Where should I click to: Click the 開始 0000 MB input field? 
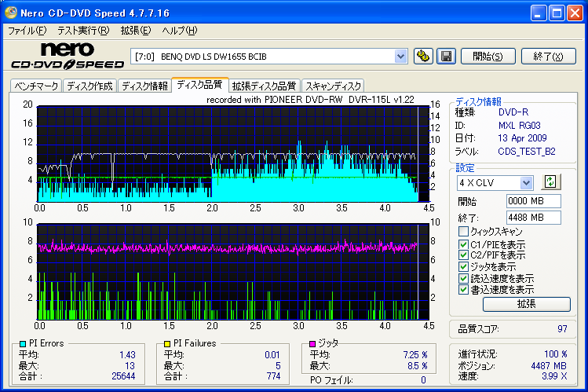tap(534, 201)
